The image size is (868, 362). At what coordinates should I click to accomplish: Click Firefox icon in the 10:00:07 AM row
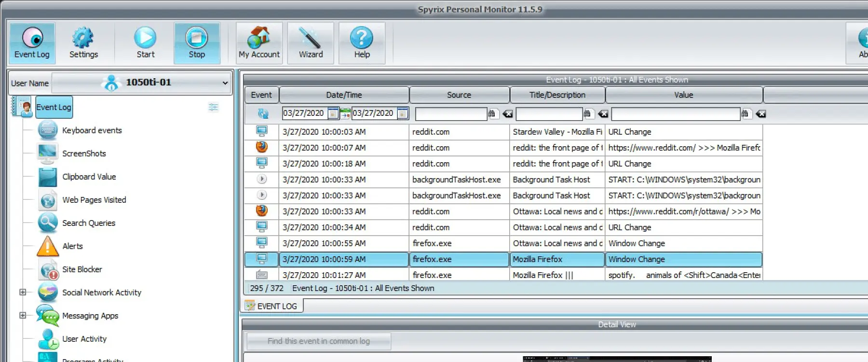[x=262, y=147]
